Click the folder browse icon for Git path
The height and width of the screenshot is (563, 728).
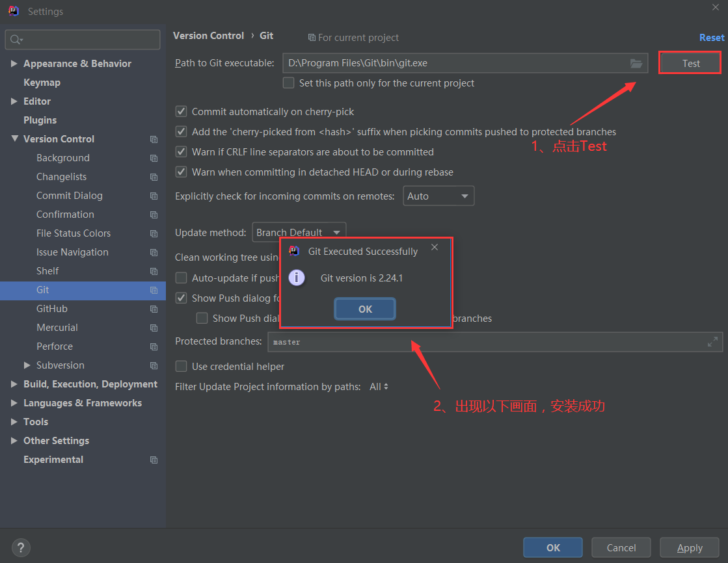[x=636, y=63]
